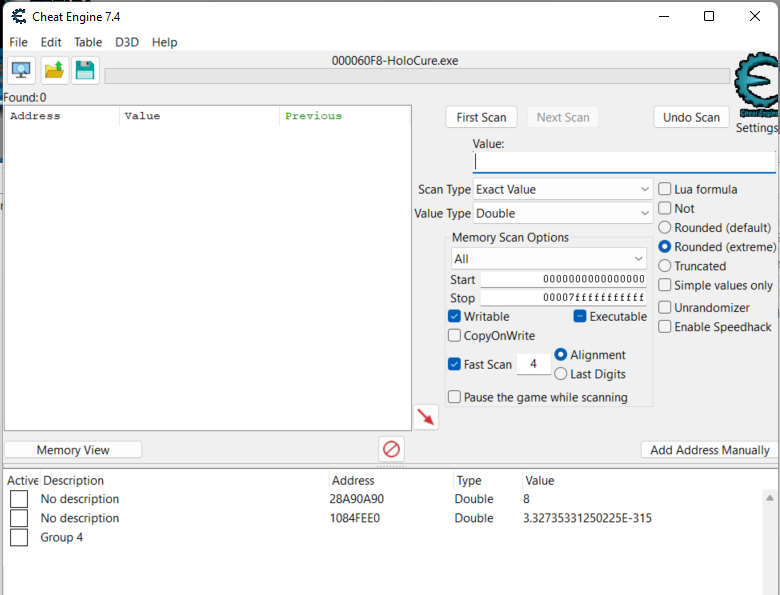Open the Value Type dropdown
Screen dimensions: 780x595
(x=563, y=213)
